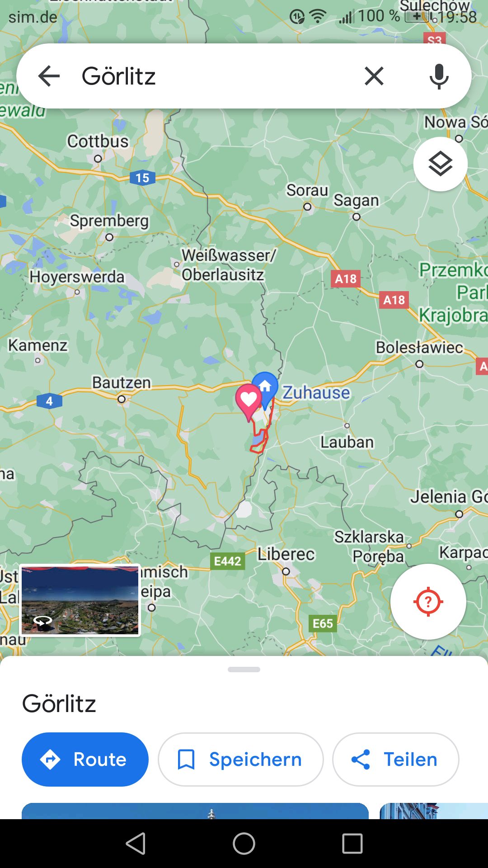The image size is (488, 868).
Task: Tap the back arrow in search bar
Action: coord(49,76)
